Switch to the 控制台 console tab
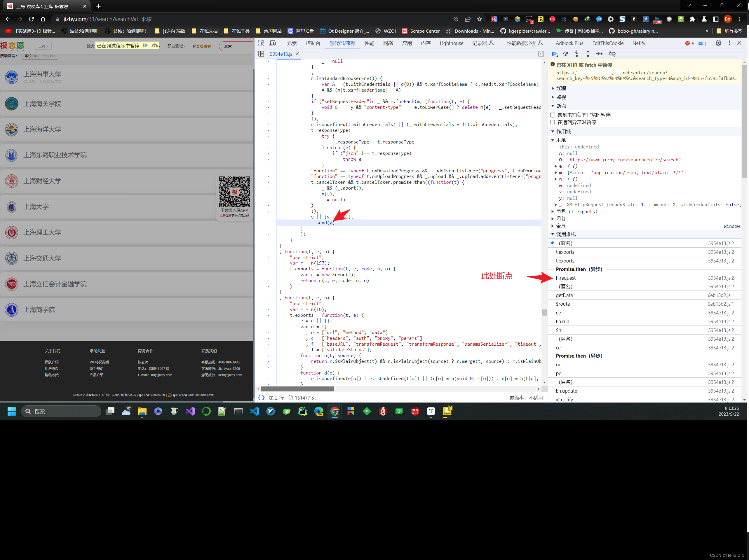 [313, 43]
